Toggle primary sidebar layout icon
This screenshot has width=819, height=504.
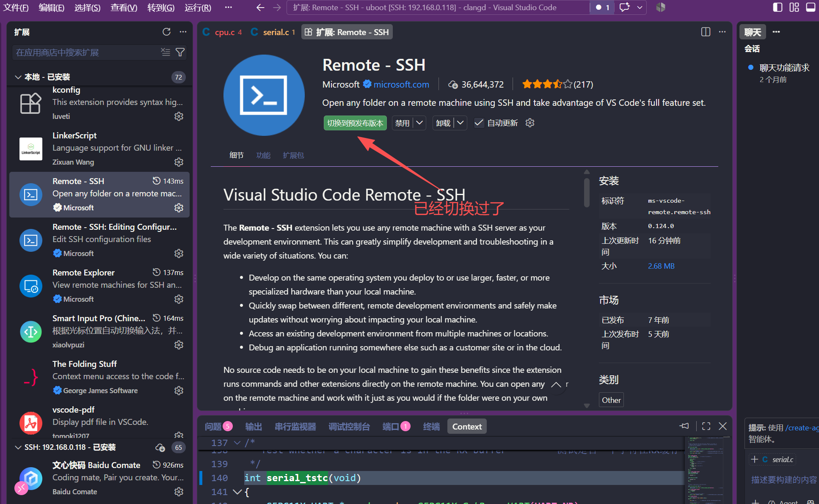click(778, 7)
